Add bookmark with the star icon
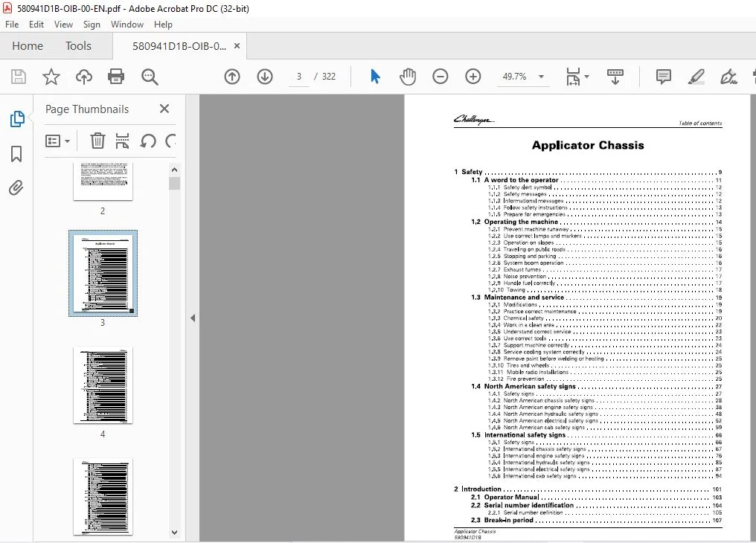 (x=51, y=77)
